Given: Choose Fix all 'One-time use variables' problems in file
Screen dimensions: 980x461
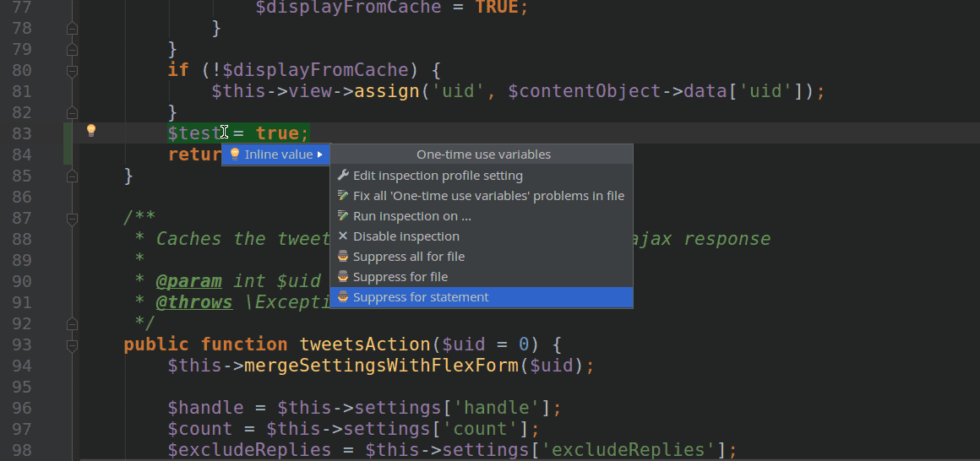Looking at the screenshot, I should click(x=482, y=196).
